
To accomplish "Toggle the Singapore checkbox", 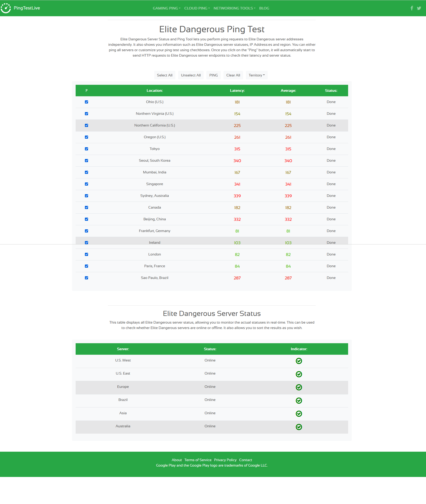I will tap(86, 184).
